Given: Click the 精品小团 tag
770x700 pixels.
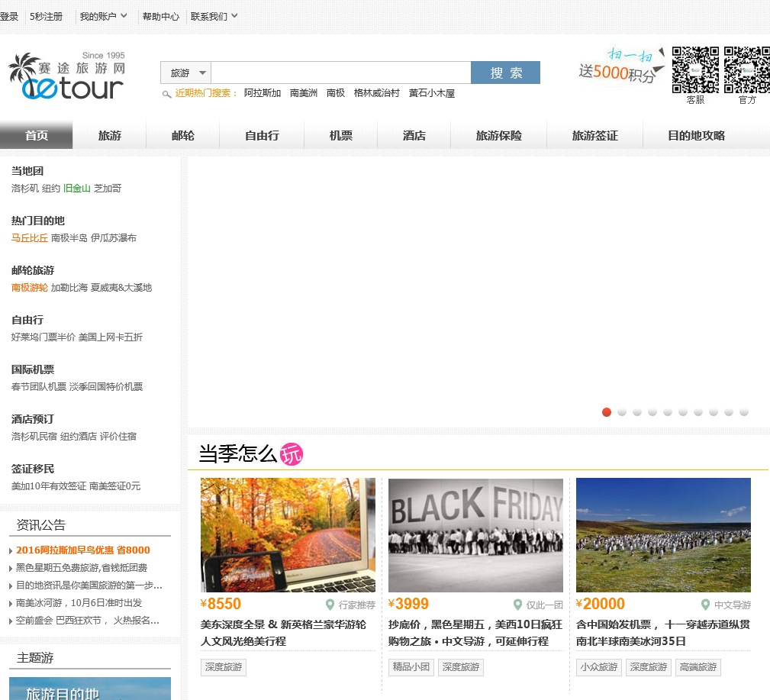Looking at the screenshot, I should 411,667.
